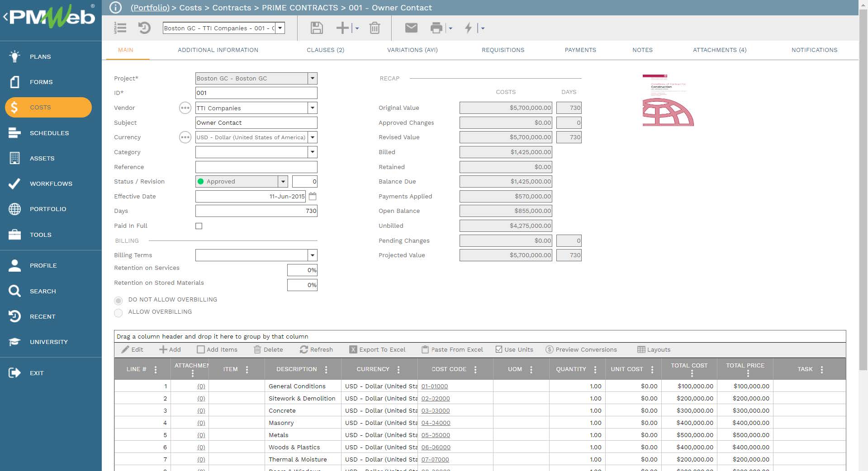The height and width of the screenshot is (471, 868).
Task: Click the Save disk icon in toolbar
Action: point(317,28)
